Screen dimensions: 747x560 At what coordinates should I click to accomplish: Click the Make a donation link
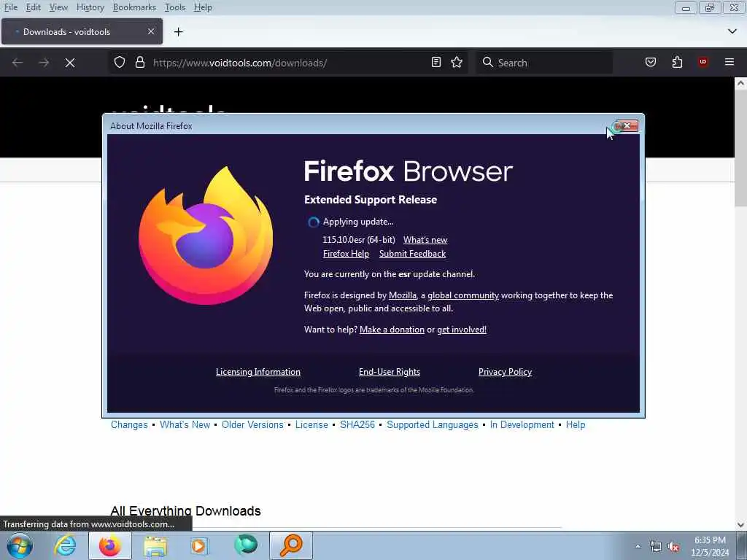point(392,330)
